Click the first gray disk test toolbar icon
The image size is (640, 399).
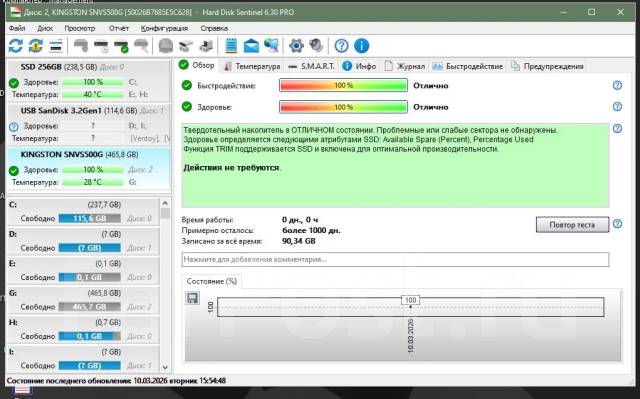point(80,46)
